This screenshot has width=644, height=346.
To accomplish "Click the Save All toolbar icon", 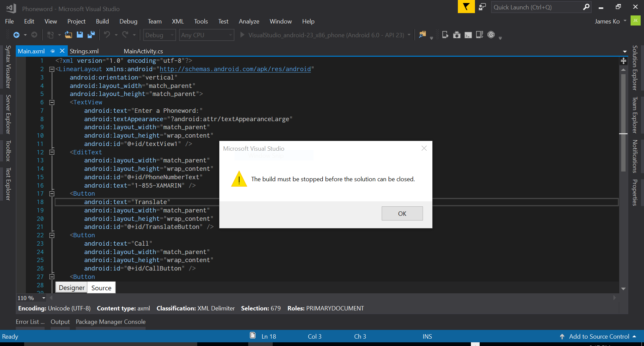I will click(x=91, y=35).
